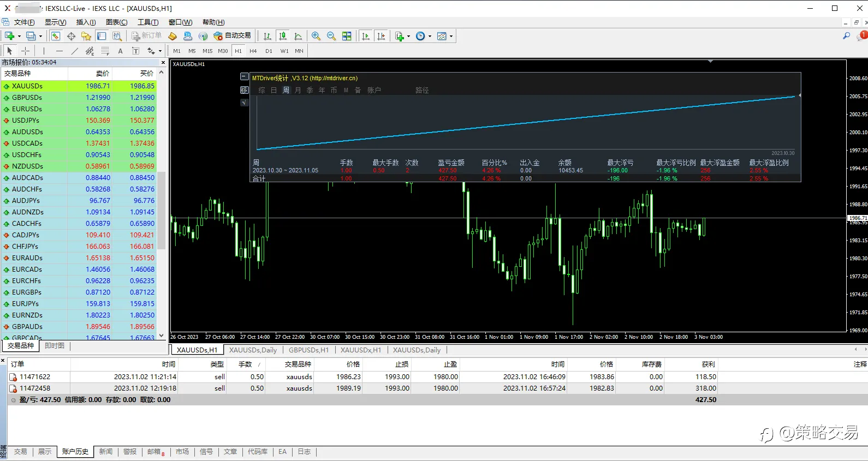Expand the templates dropdown arrow

click(x=451, y=37)
